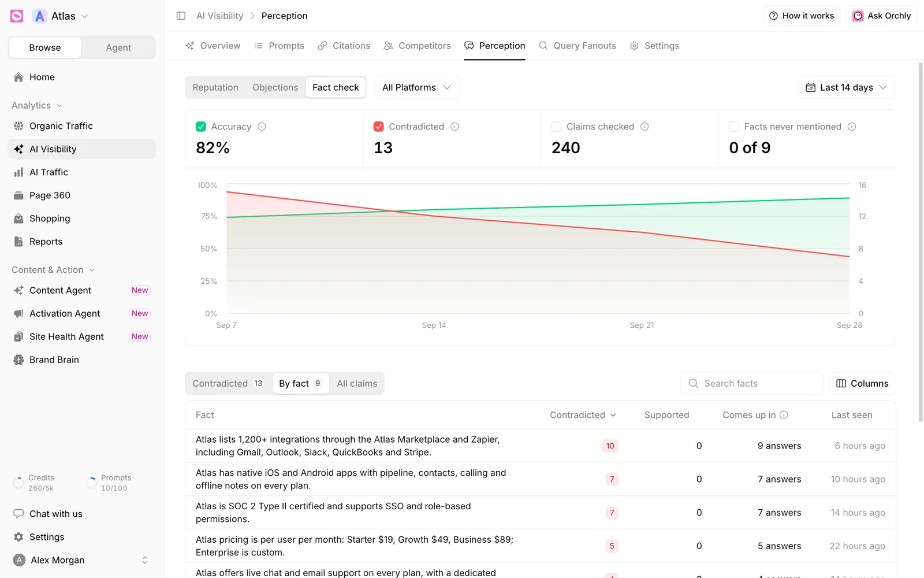Launch Activation Agent
Viewport: 924px width, 578px height.
tap(82, 313)
